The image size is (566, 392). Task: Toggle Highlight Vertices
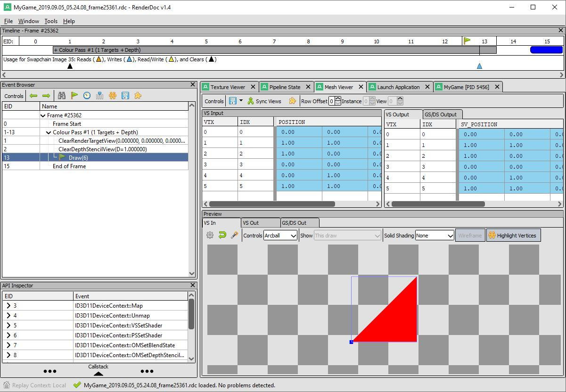click(x=513, y=236)
